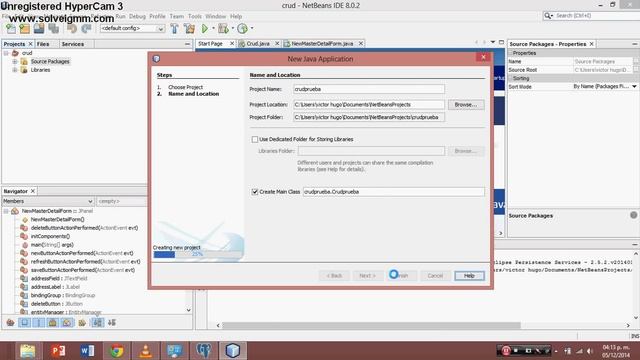
Task: Click the Debug Project toolbar icon
Action: (x=223, y=29)
